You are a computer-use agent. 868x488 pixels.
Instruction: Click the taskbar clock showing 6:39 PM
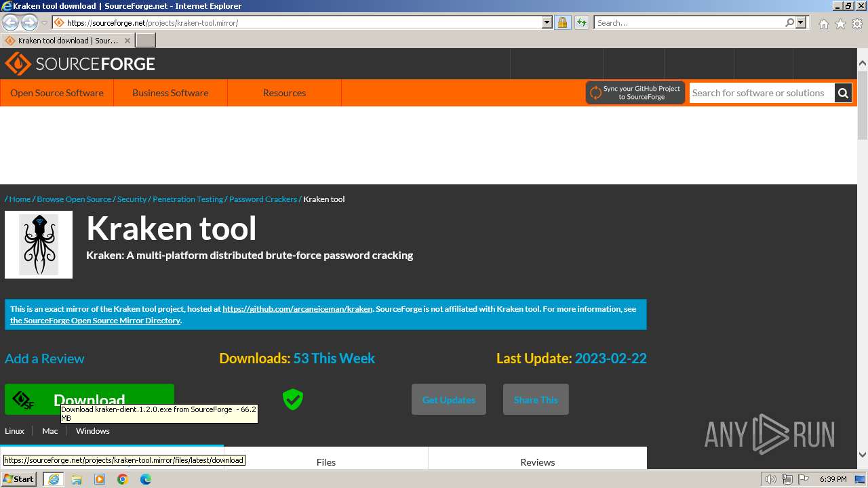pyautogui.click(x=833, y=479)
